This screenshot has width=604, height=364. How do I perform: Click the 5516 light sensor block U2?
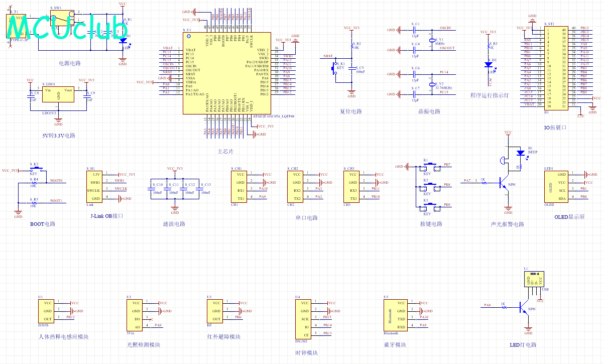point(136,315)
